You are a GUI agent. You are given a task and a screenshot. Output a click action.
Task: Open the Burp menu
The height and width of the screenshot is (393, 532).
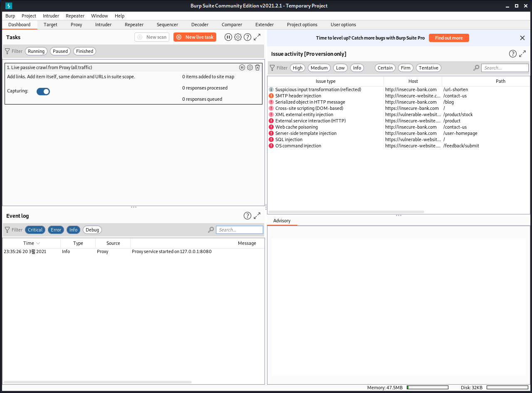click(10, 16)
